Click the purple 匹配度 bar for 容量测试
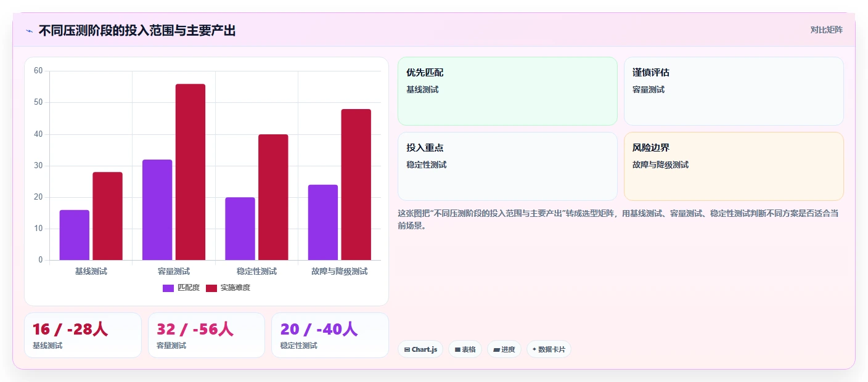This screenshot has height=382, width=868. tap(157, 209)
